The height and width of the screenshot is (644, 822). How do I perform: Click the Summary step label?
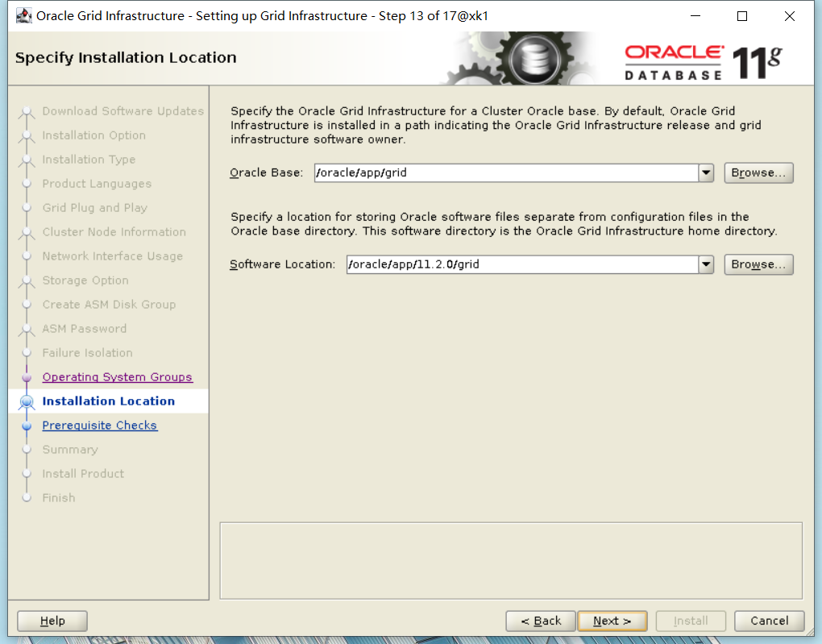coord(70,450)
